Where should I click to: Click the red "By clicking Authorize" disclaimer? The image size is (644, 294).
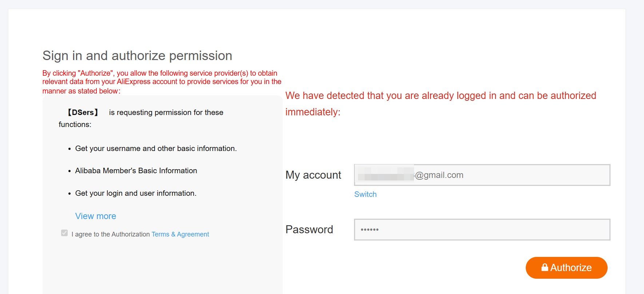click(162, 82)
